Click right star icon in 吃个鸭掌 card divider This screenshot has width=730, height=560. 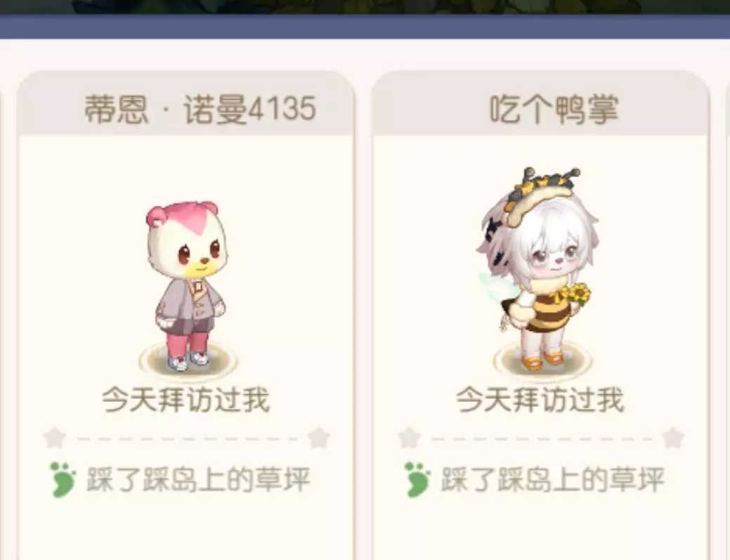coord(673,438)
